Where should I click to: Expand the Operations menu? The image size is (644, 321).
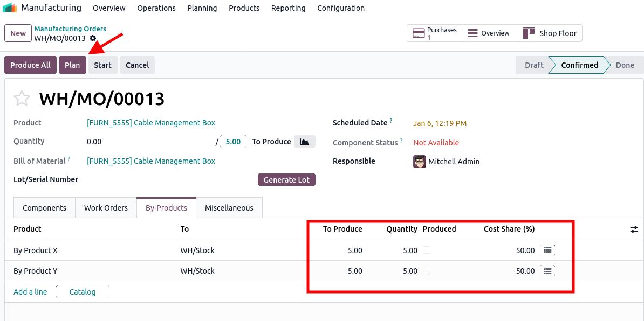click(156, 8)
